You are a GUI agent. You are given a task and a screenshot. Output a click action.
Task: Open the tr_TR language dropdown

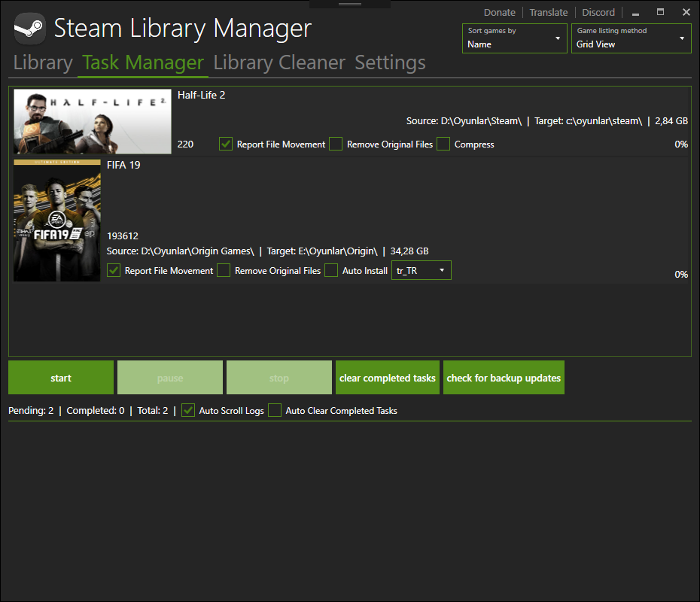[421, 270]
